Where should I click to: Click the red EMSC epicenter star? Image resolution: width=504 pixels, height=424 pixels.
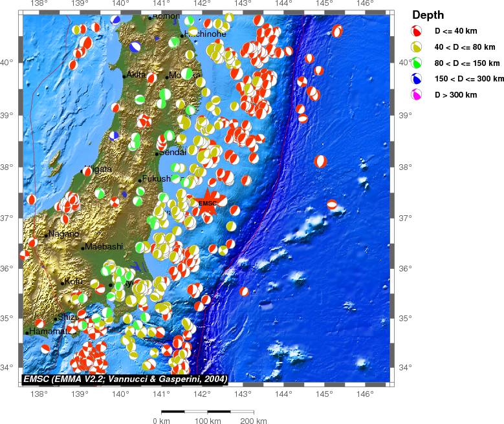208,202
